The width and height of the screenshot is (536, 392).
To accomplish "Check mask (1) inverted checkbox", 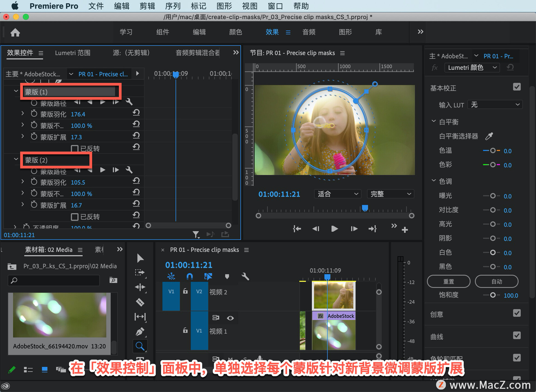I will [x=75, y=149].
